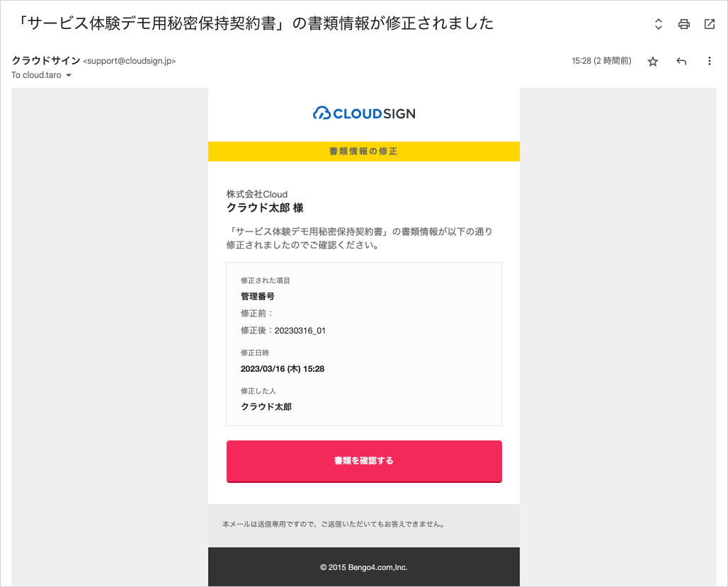Click the expand/collapse all messages arrows icon
The width and height of the screenshot is (728, 587).
pos(659,24)
